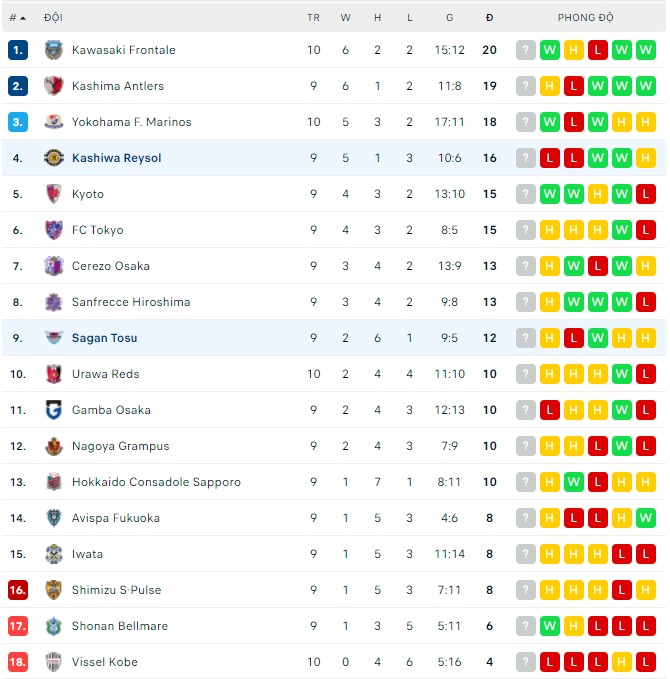Click the Nagoya Grampus club crest
The height and width of the screenshot is (679, 670).
(x=54, y=446)
